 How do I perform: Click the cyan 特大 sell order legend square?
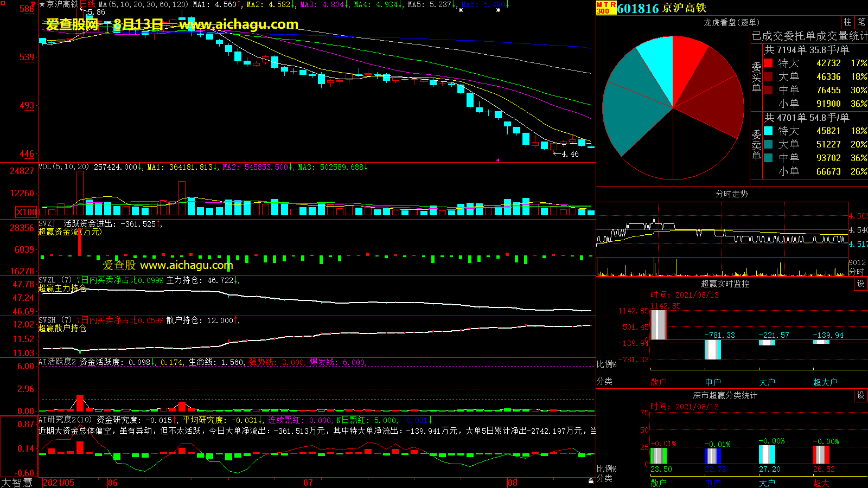coord(768,131)
